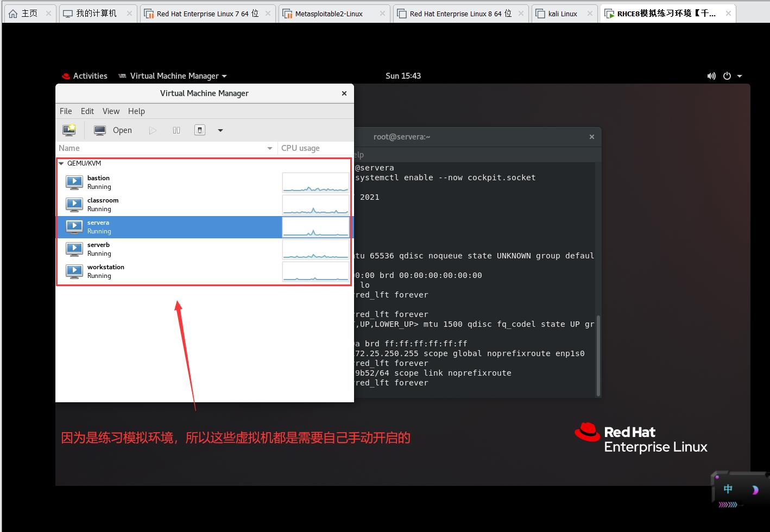
Task: Click the Pause VM toolbar icon
Action: 176,130
